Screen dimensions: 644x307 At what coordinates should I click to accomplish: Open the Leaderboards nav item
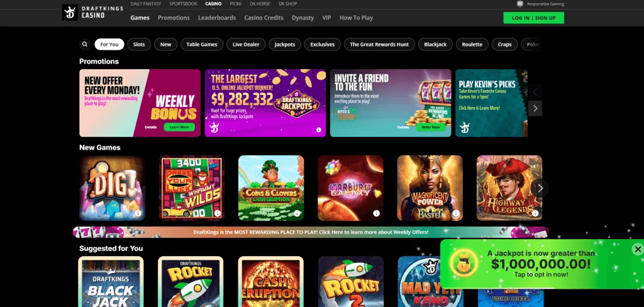pyautogui.click(x=217, y=18)
